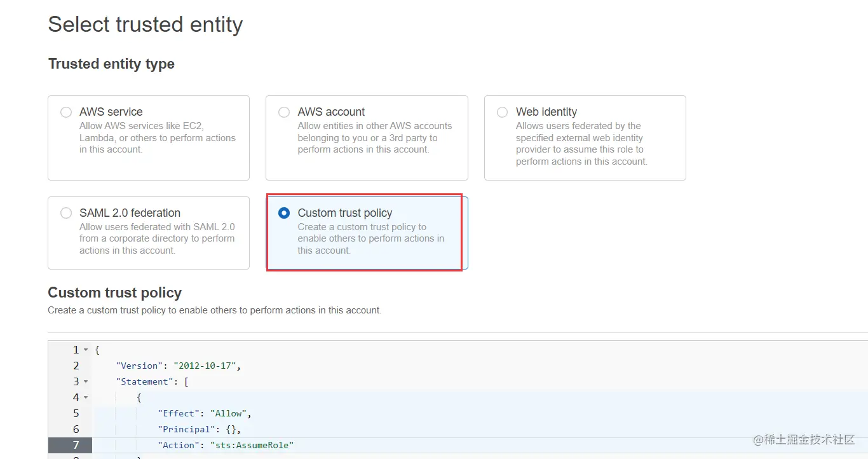Click the "Action": "sts:AssumeRole" line
The width and height of the screenshot is (868, 459).
click(x=226, y=445)
